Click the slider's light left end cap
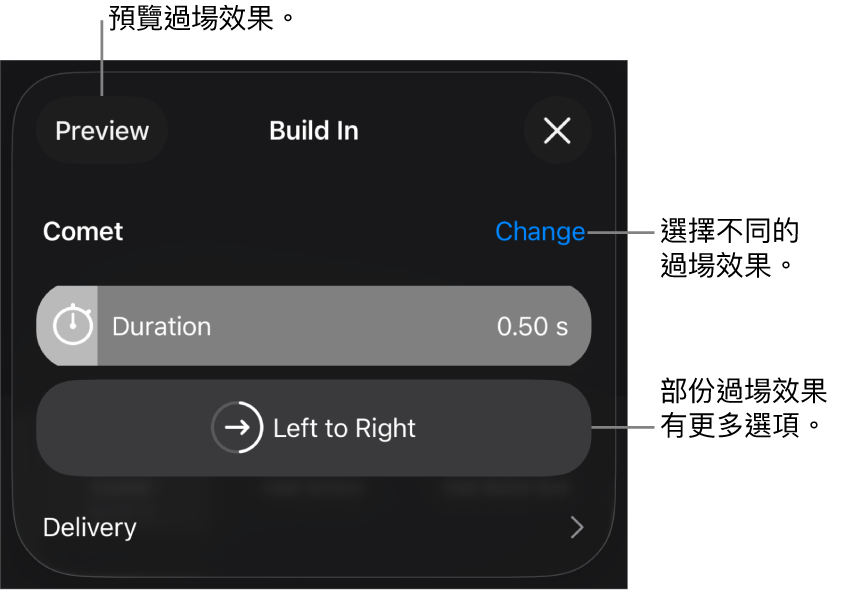This screenshot has height=591, width=841. (x=49, y=326)
